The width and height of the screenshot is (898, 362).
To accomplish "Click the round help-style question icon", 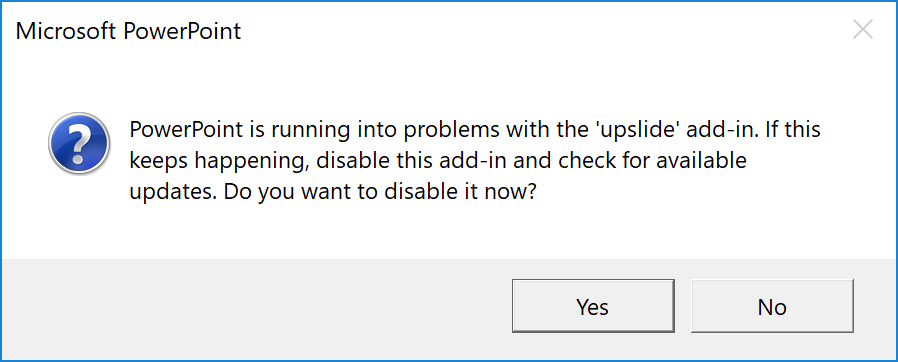I will click(79, 143).
